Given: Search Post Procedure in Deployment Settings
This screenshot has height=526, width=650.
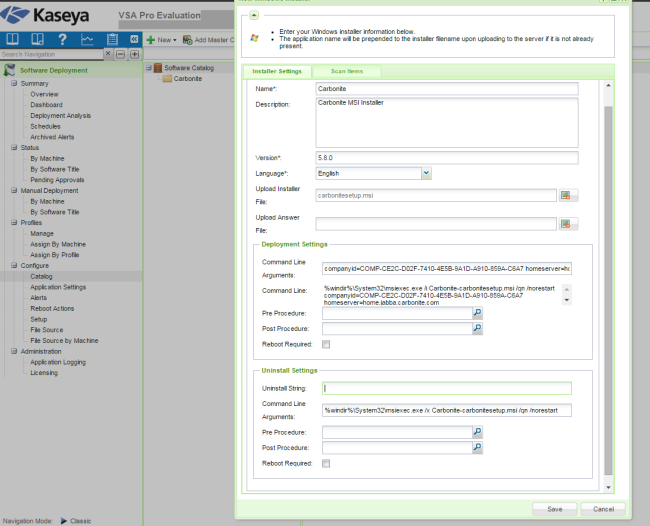Looking at the screenshot, I should [478, 328].
